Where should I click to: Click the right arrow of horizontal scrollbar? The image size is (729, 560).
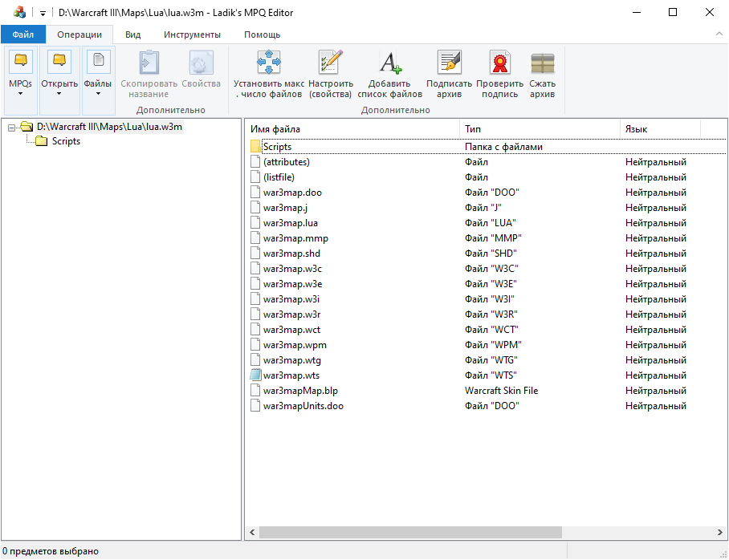[719, 532]
